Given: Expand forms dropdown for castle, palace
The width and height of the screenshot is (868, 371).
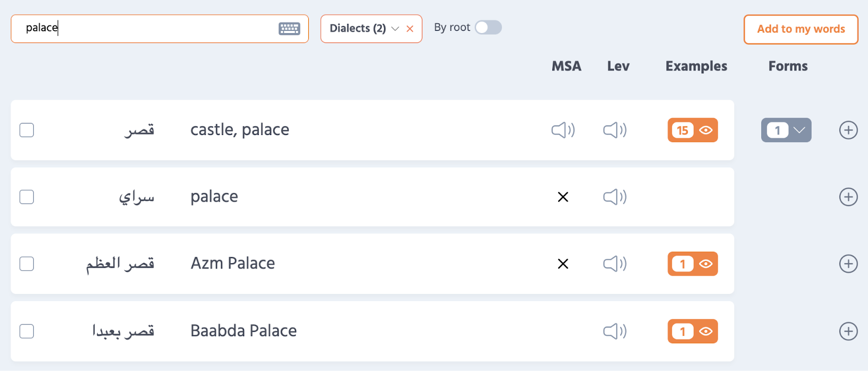Looking at the screenshot, I should click(786, 130).
